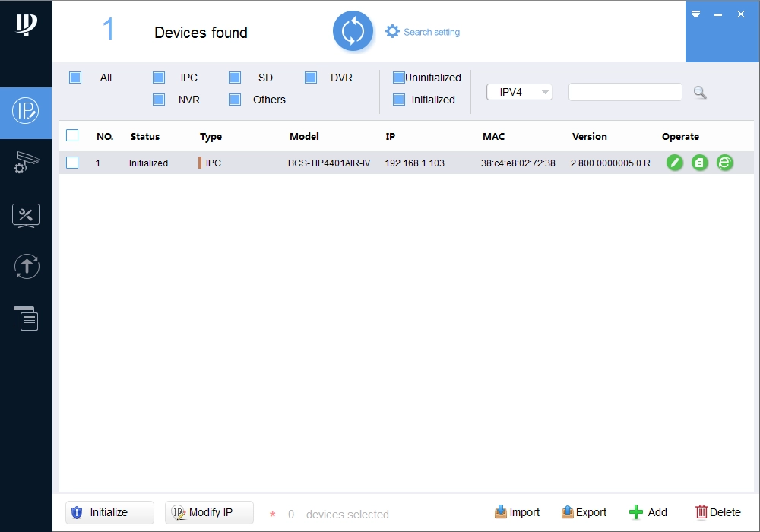Toggle the NVR filter checkbox
The image size is (760, 532).
(x=159, y=100)
